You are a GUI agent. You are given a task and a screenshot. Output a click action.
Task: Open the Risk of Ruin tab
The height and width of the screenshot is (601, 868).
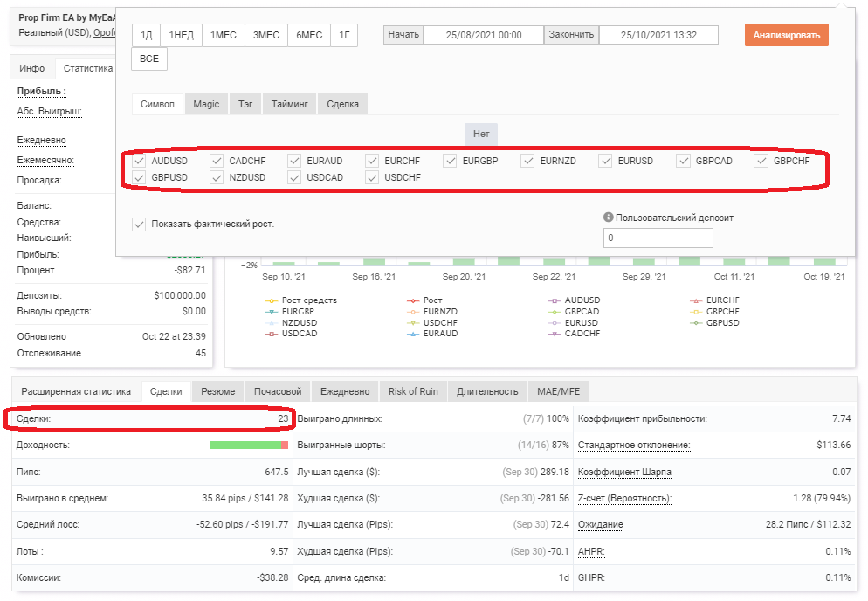[413, 391]
